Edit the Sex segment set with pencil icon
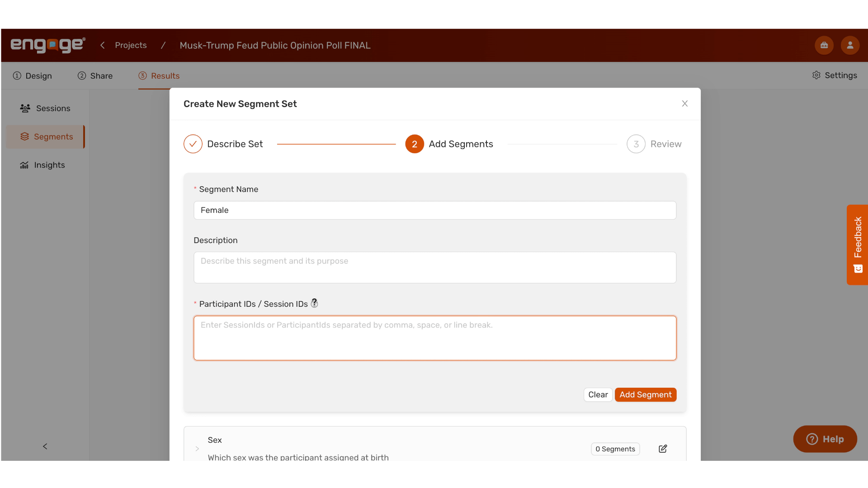 (x=663, y=449)
